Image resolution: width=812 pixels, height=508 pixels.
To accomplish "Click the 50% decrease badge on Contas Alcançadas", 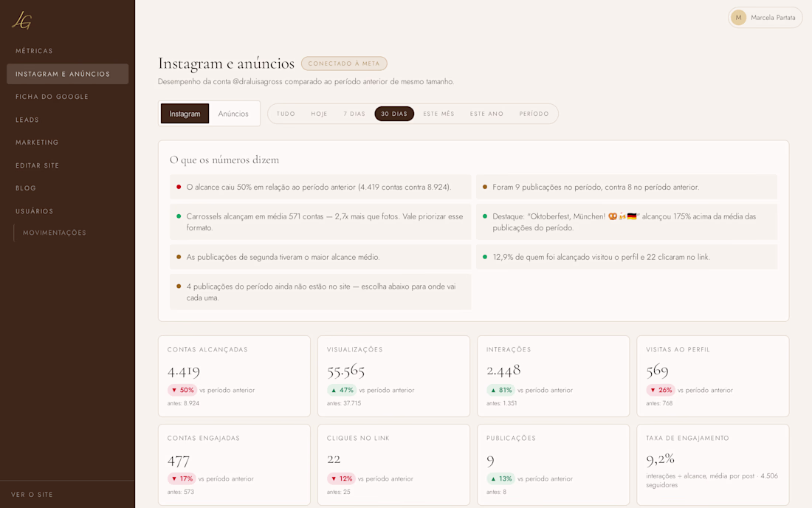I will click(182, 391).
